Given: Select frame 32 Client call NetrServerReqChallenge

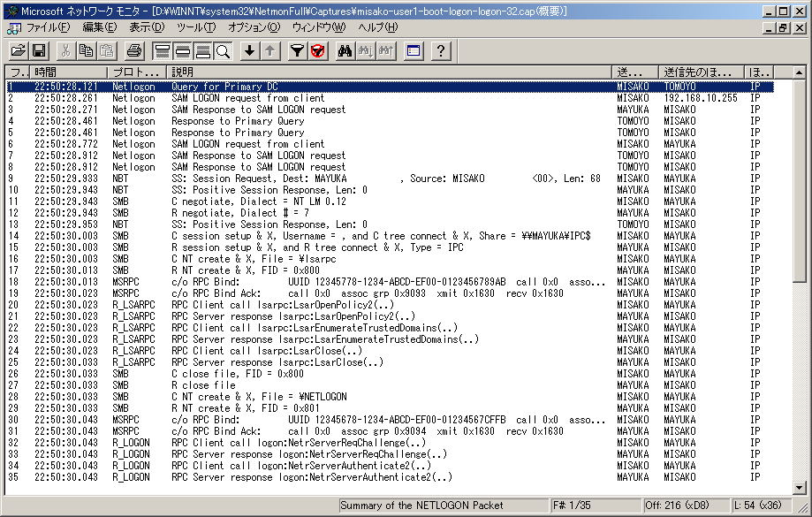Looking at the screenshot, I should pyautogui.click(x=390, y=443).
